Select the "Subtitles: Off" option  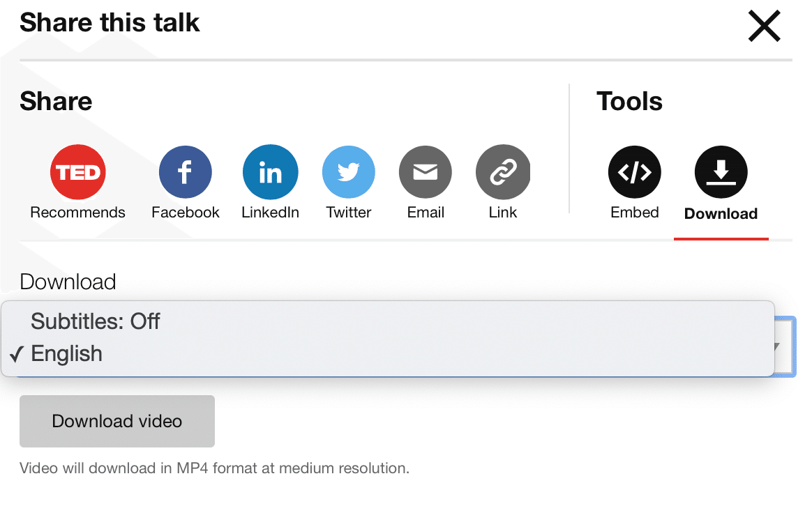click(96, 321)
